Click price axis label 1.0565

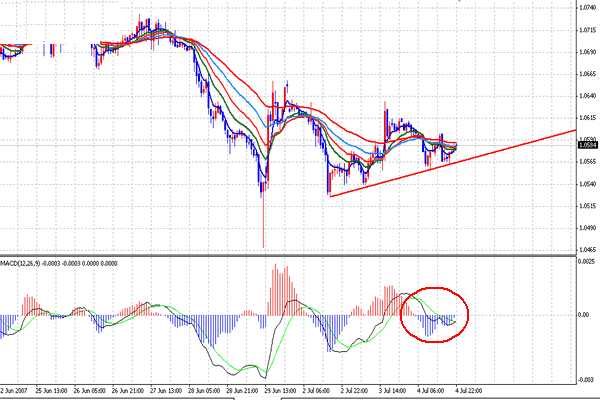(587, 162)
